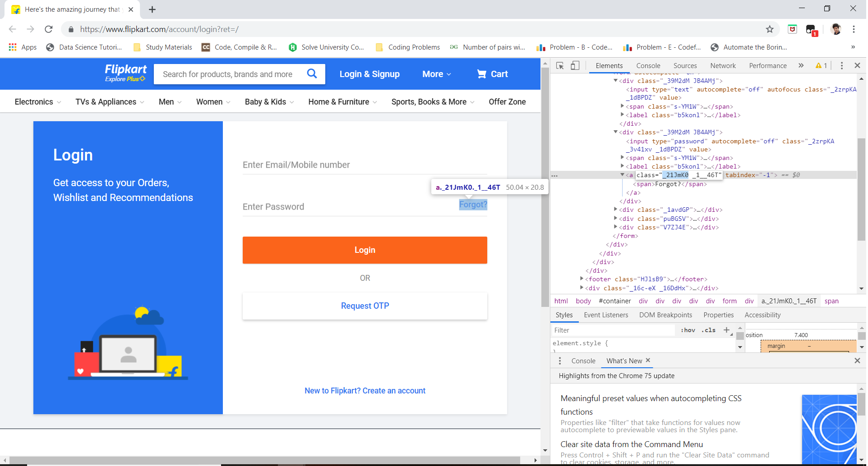Click the Pocket extension icon
This screenshot has width=868, height=466.
[792, 29]
